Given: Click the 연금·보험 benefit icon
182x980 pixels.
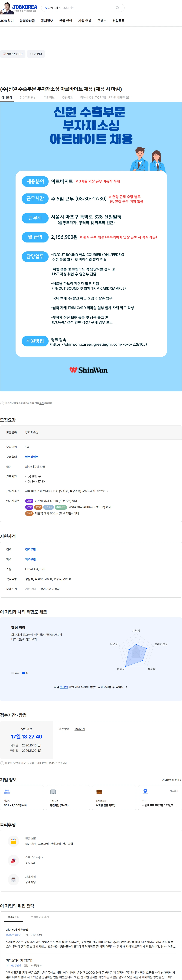Looking at the screenshot, I should pyautogui.click(x=13, y=841).
